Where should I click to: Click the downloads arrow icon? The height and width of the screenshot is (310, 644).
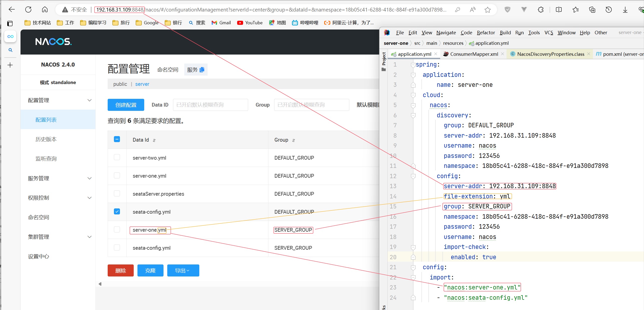(625, 10)
